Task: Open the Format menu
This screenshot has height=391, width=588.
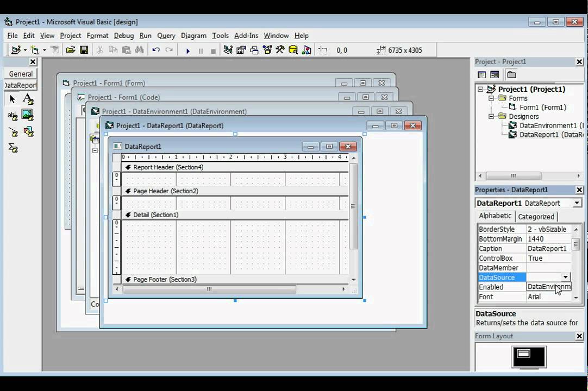Action: pyautogui.click(x=97, y=36)
